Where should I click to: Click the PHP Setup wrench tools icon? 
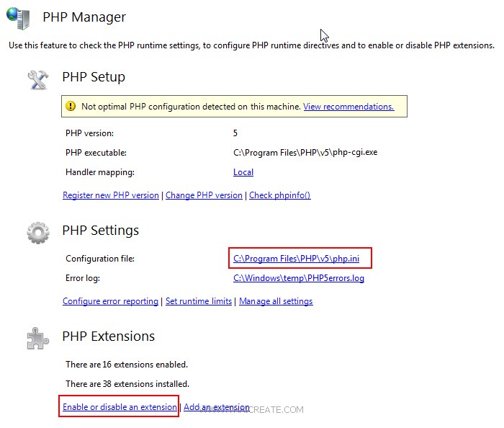pyautogui.click(x=37, y=78)
